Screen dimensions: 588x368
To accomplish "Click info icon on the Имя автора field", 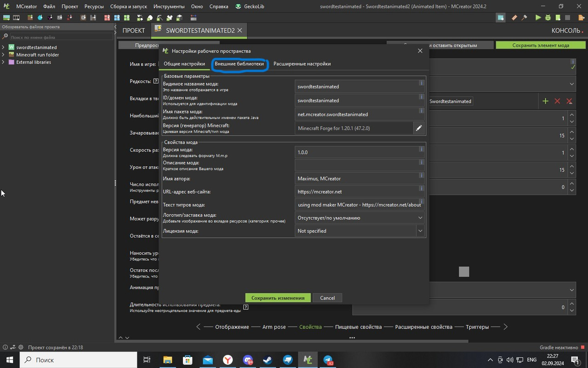I will pos(421,175).
